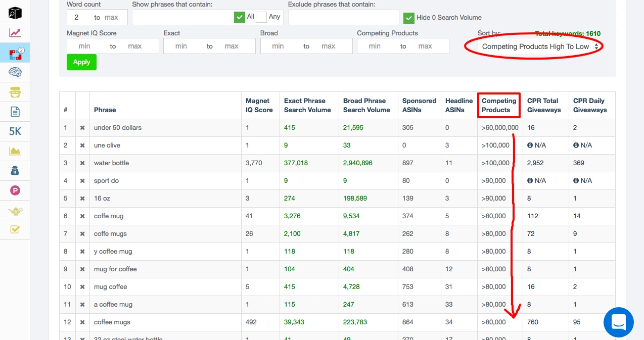Sort by Exact Phrase Search Volume header

point(307,105)
